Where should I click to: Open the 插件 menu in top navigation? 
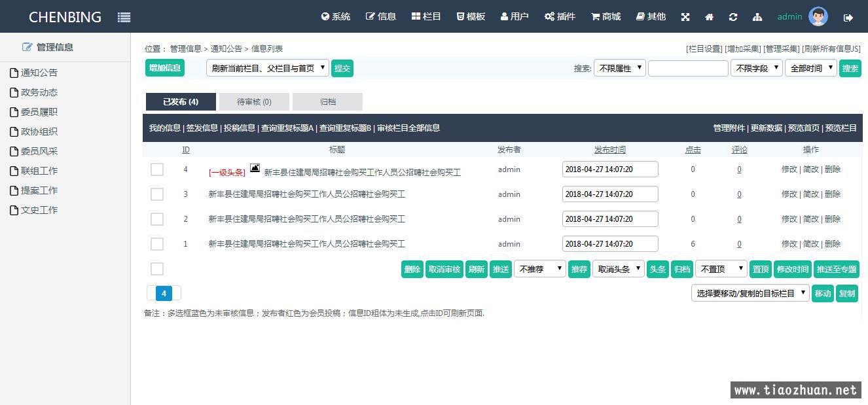point(560,16)
